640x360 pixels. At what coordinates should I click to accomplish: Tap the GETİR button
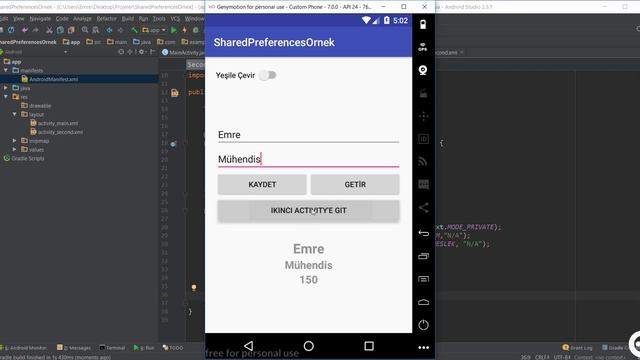(355, 184)
